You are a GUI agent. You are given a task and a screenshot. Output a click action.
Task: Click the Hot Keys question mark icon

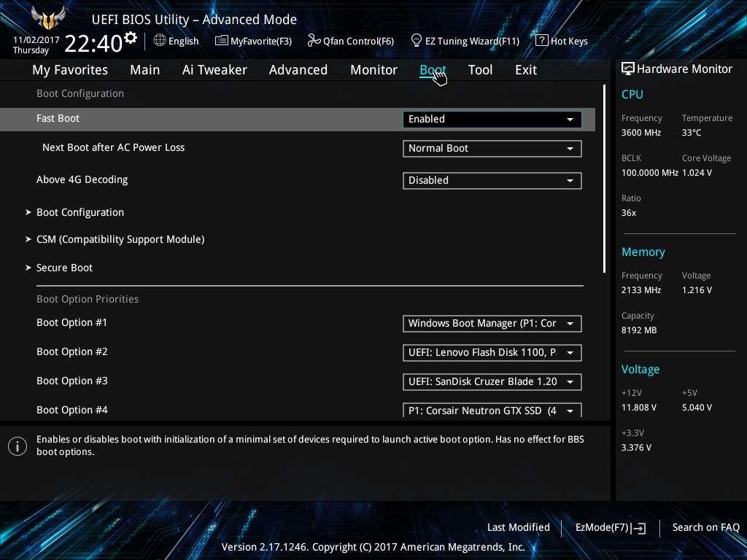click(542, 41)
